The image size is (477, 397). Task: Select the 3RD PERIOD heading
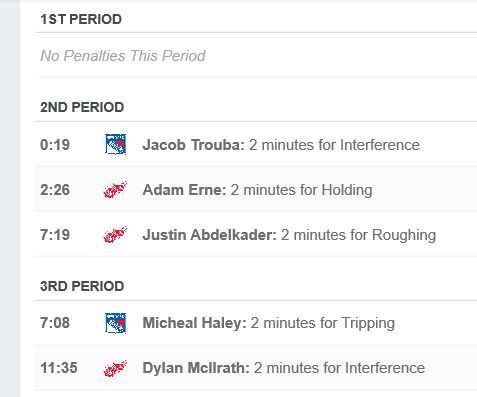tap(82, 286)
